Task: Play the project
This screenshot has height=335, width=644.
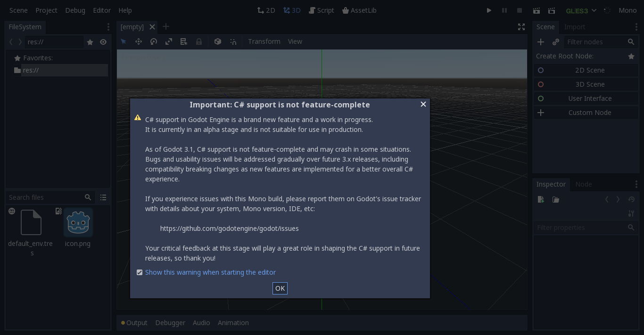Action: point(489,10)
